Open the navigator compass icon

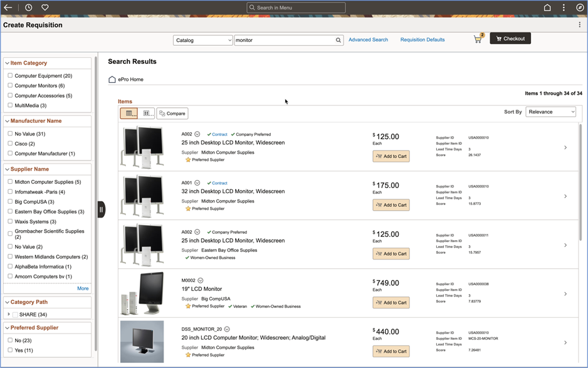coord(580,8)
